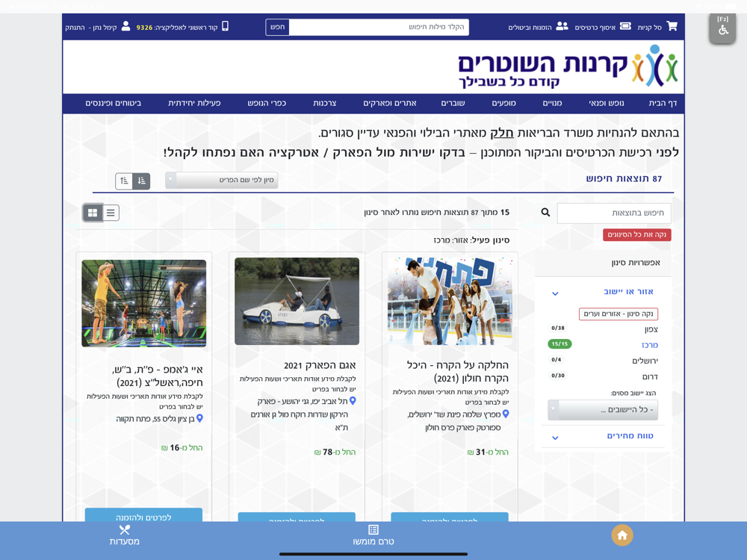
Task: Open the subscriptions menu item
Action: [x=552, y=103]
